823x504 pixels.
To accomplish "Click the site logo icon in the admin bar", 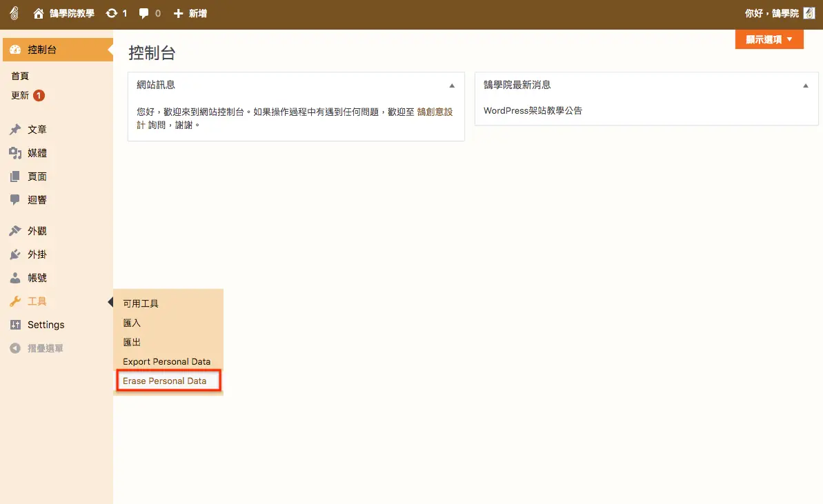I will click(x=14, y=14).
